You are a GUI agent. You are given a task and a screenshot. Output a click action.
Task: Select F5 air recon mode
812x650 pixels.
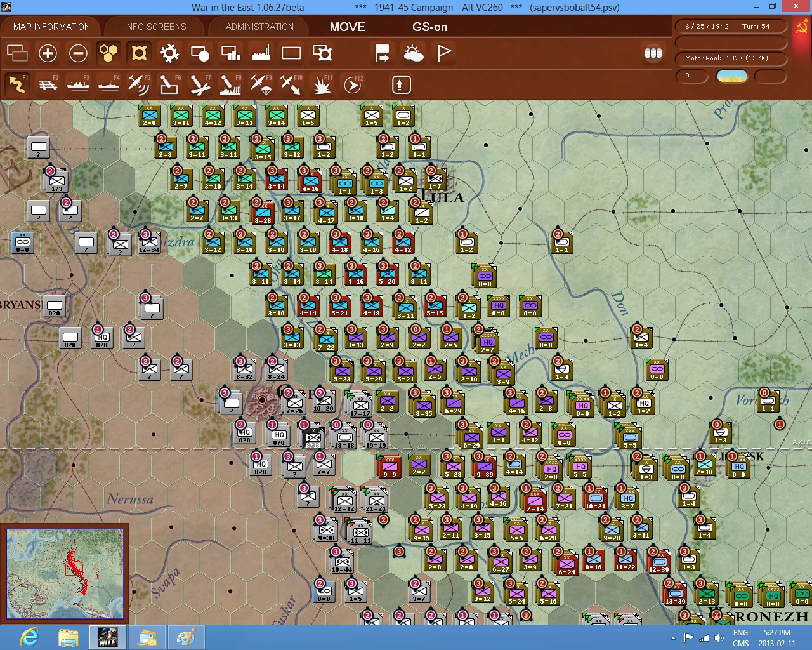click(139, 84)
